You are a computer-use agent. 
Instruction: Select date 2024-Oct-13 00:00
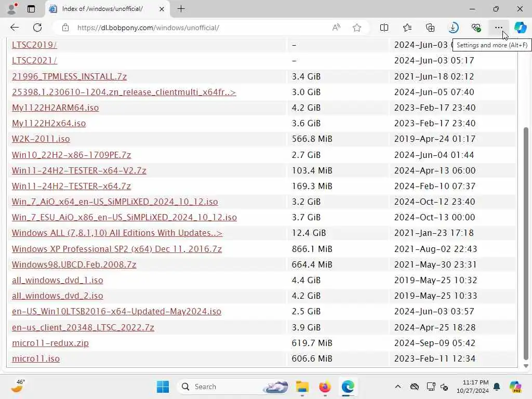coord(434,217)
